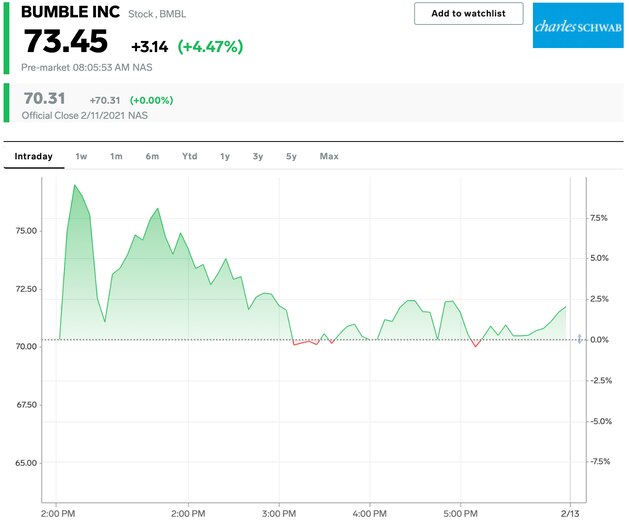Click the 3:00 PM x-axis label
Screen dimensions: 629x526
(279, 514)
